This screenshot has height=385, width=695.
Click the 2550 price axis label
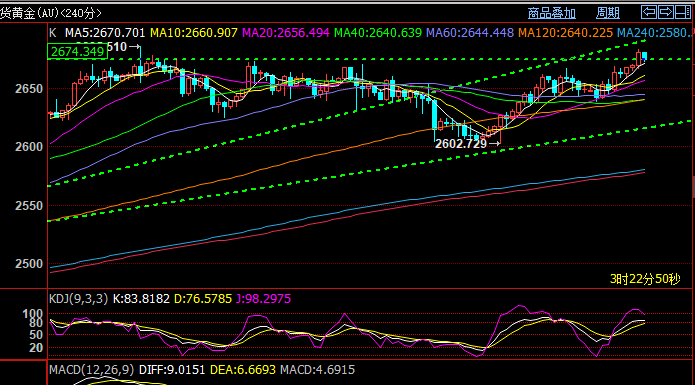pyautogui.click(x=29, y=206)
